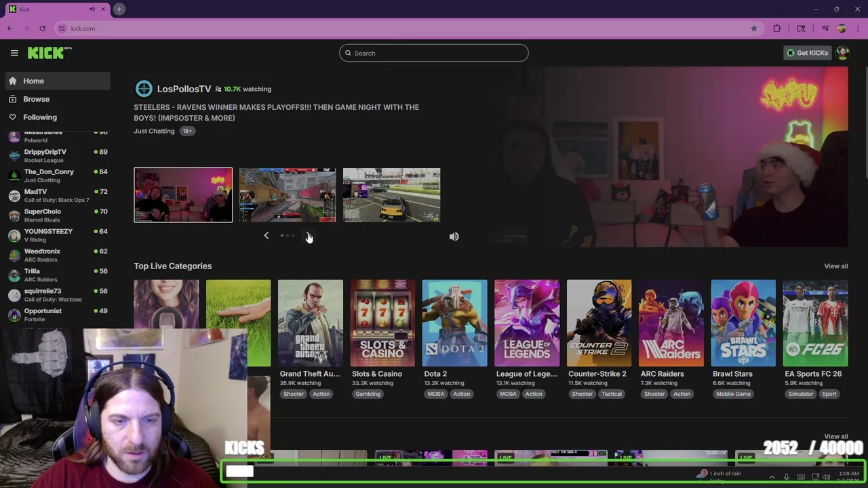This screenshot has width=868, height=488.
Task: Click MOBA tag under Dota 2
Action: (436, 394)
